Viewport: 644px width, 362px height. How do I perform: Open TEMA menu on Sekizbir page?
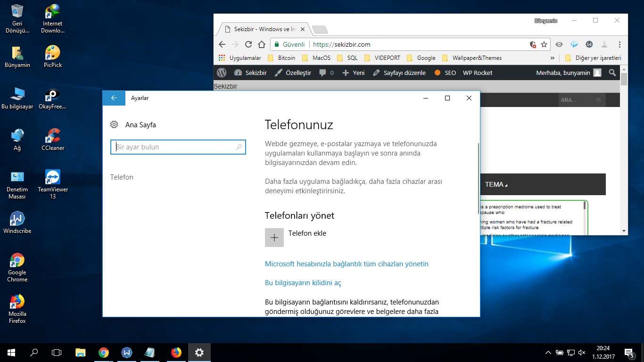(x=496, y=184)
